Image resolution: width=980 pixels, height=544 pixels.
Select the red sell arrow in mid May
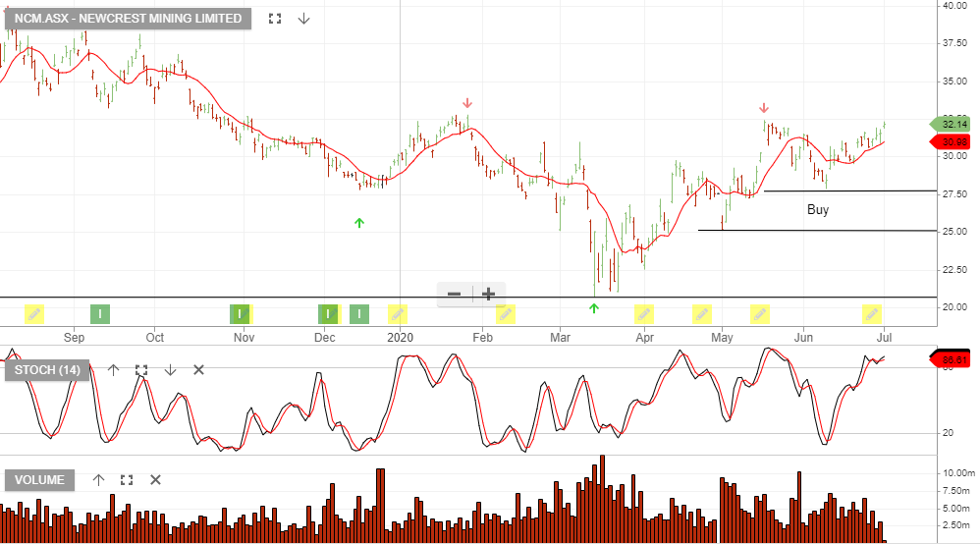[764, 108]
